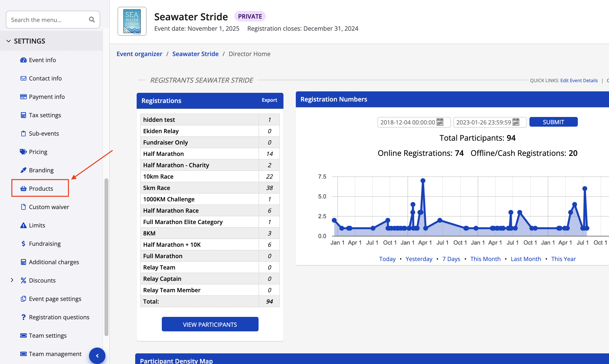The height and width of the screenshot is (364, 609).
Task: Click the Pricing tag icon
Action: tap(23, 152)
